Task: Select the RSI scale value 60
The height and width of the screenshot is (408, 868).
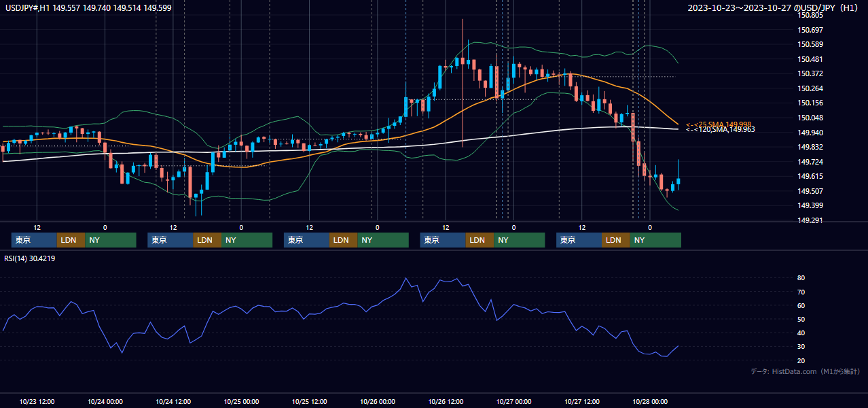Action: click(801, 305)
